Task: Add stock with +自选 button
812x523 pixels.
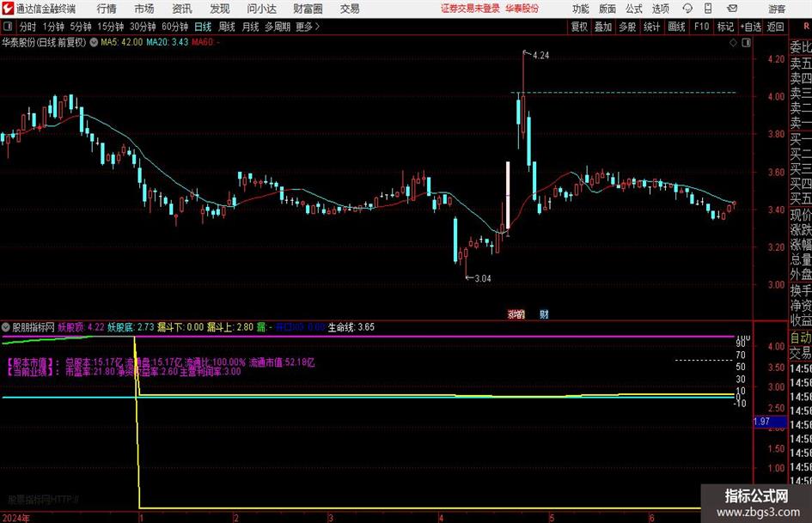Action: click(x=750, y=27)
